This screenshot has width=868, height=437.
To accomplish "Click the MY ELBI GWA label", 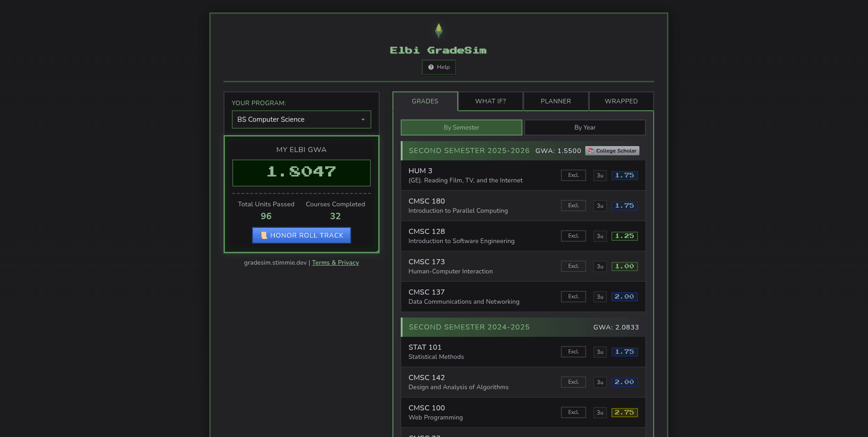I will pos(302,150).
